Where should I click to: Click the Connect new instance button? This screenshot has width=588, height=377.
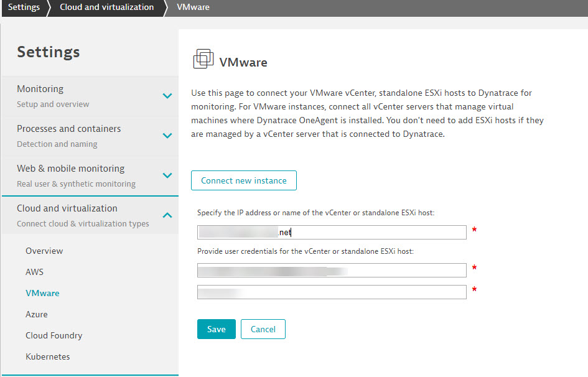pyautogui.click(x=243, y=180)
